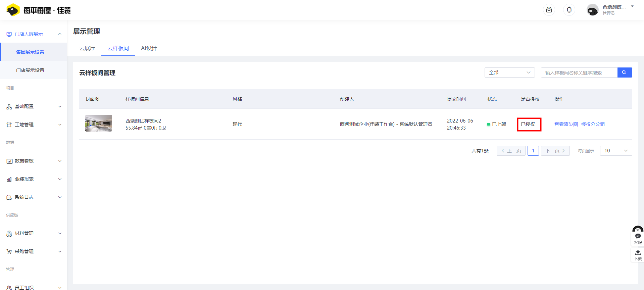Image resolution: width=644 pixels, height=290 pixels.
Task: Expand the 工地管理 menu chevron
Action: point(60,125)
